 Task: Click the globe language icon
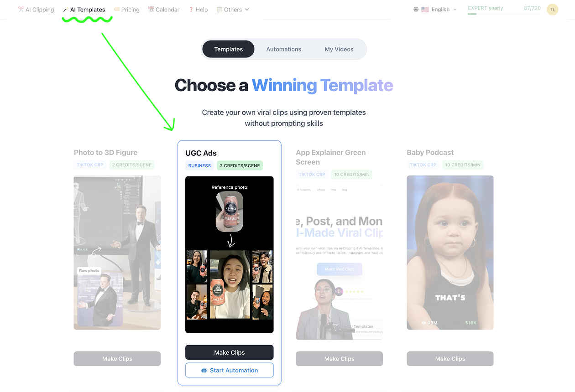tap(416, 10)
